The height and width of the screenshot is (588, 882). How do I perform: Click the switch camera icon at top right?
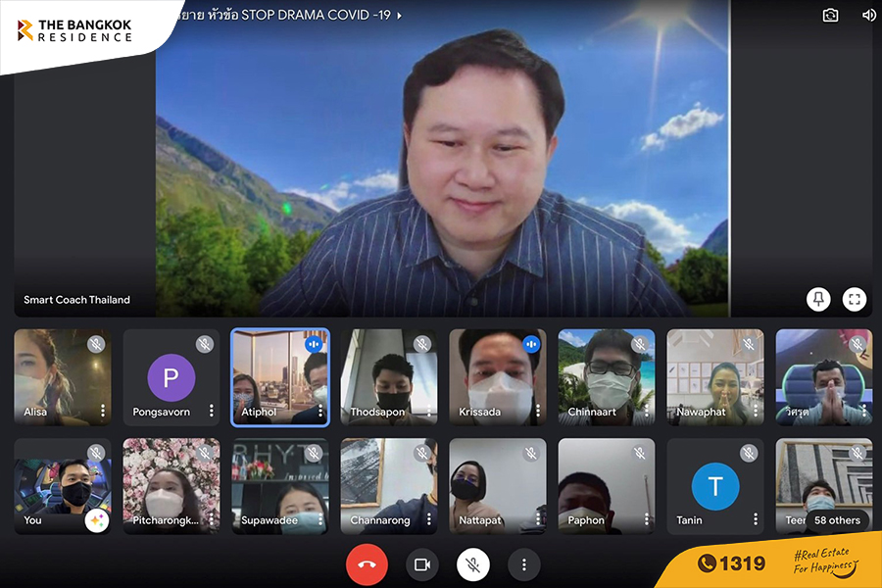pyautogui.click(x=830, y=15)
